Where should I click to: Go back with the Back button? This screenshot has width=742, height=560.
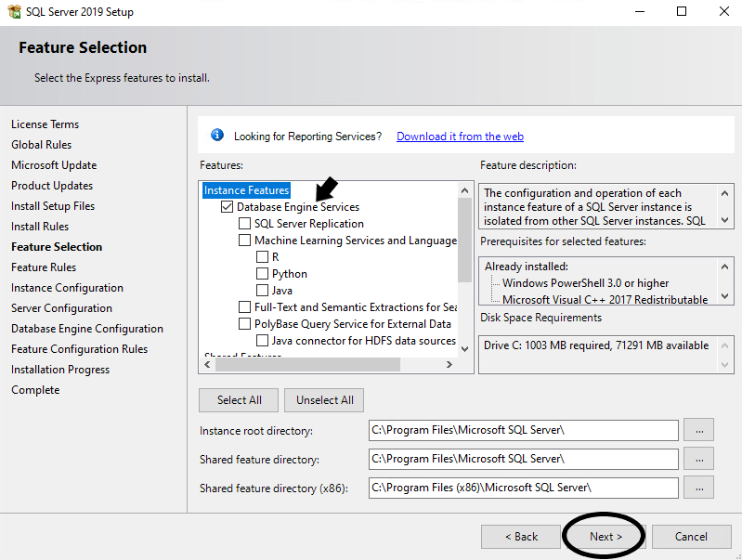point(521,537)
